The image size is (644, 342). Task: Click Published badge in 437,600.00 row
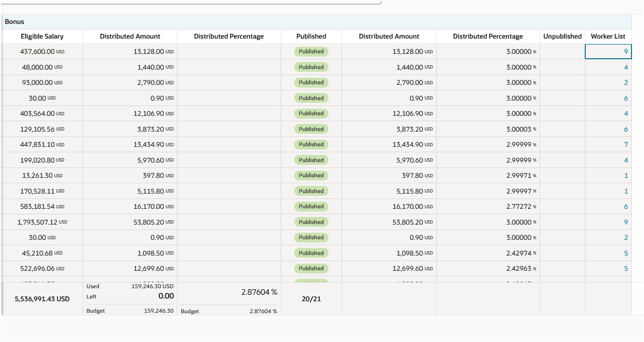311,52
